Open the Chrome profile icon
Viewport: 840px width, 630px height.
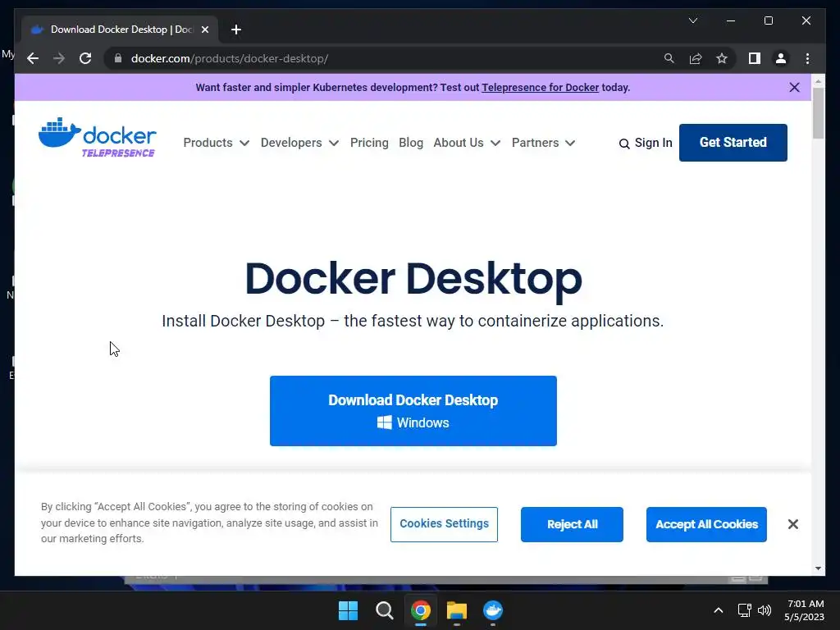tap(781, 58)
